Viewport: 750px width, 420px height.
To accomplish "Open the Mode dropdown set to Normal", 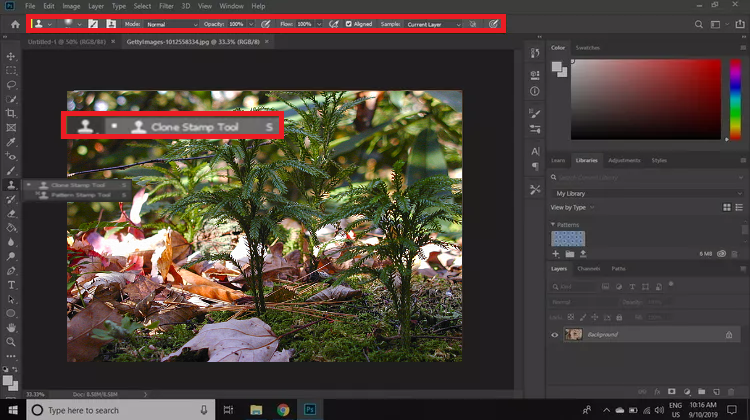I will pos(169,23).
